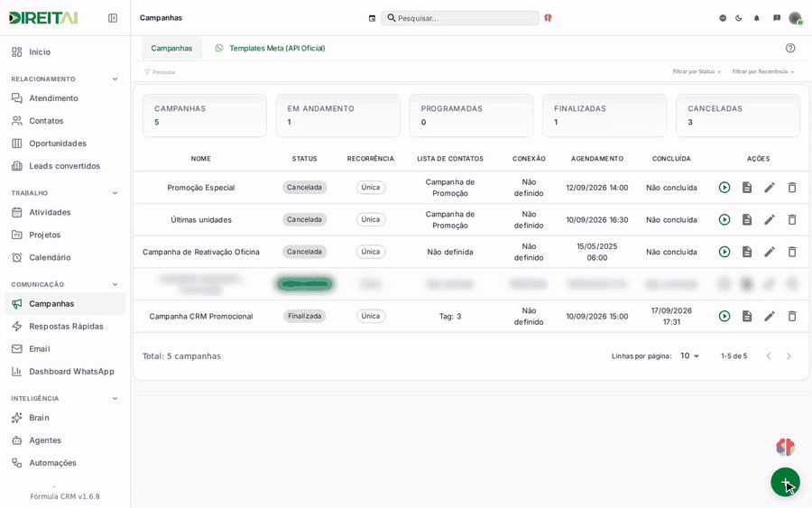Select the Canceladas summary card
The height and width of the screenshot is (508, 812).
(737, 115)
